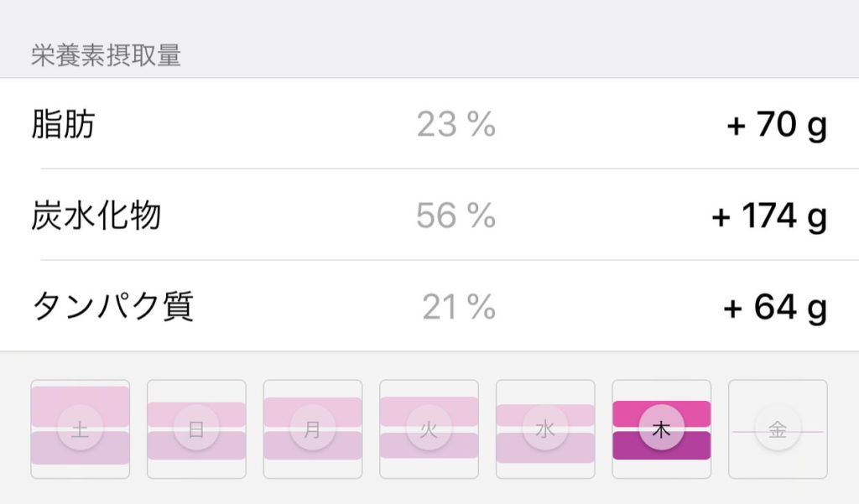Select the empty Friday (金) day tile
859x504 pixels.
point(778,429)
